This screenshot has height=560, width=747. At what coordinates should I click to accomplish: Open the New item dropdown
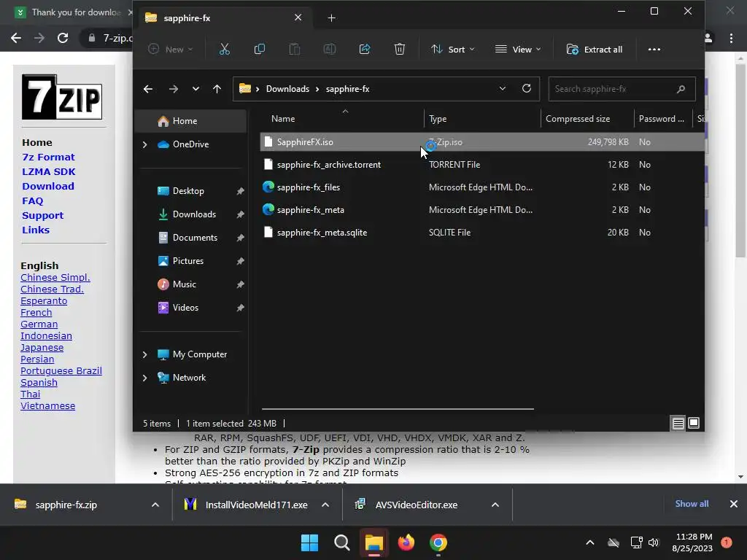(170, 49)
